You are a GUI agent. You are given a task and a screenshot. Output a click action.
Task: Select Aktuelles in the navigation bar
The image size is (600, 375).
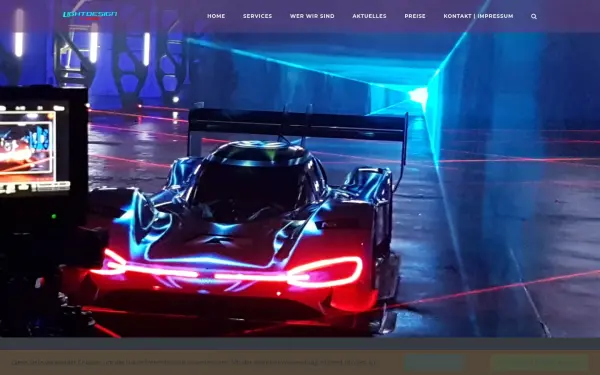(369, 16)
